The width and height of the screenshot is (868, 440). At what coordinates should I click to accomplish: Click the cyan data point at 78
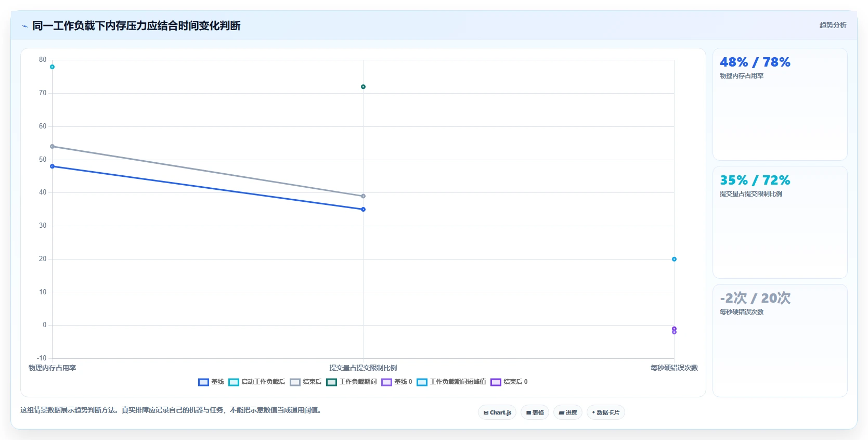tap(52, 67)
